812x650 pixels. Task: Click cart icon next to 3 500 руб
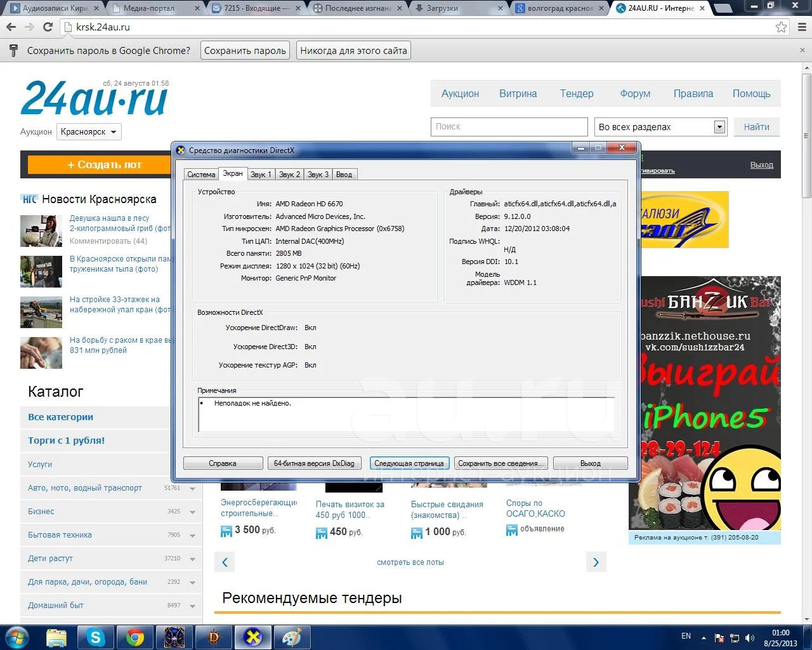[226, 531]
